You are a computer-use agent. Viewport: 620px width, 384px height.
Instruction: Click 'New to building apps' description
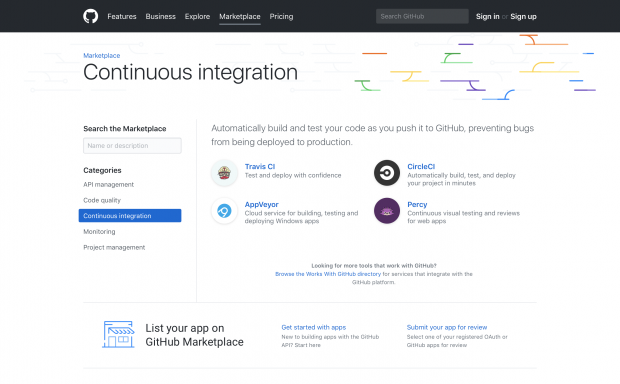click(330, 341)
